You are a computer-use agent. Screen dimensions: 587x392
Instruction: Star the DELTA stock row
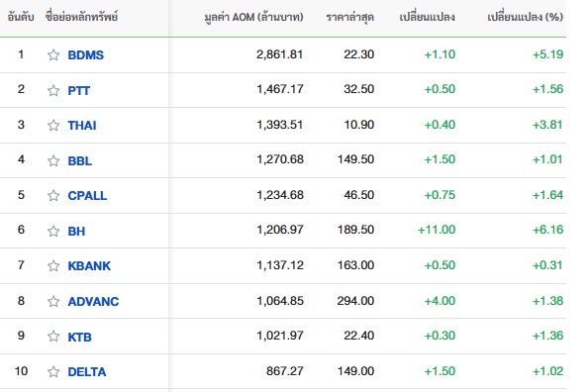coord(53,372)
